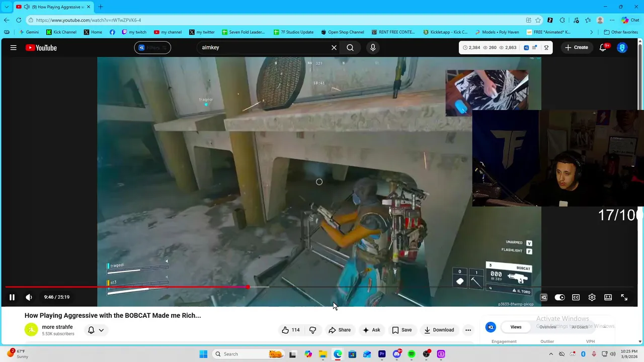Start voice search with the microphone

tap(373, 48)
